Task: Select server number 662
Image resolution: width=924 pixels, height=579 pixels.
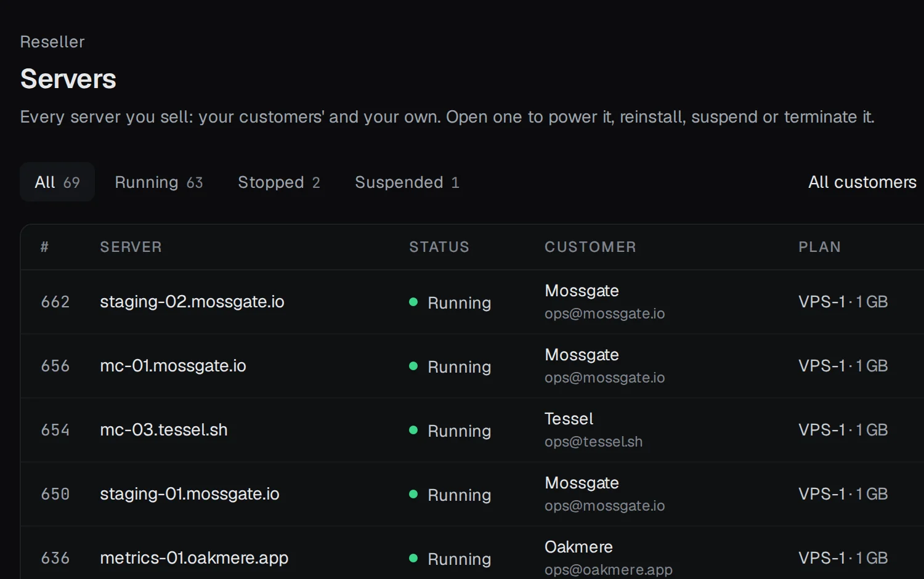Action: [55, 302]
